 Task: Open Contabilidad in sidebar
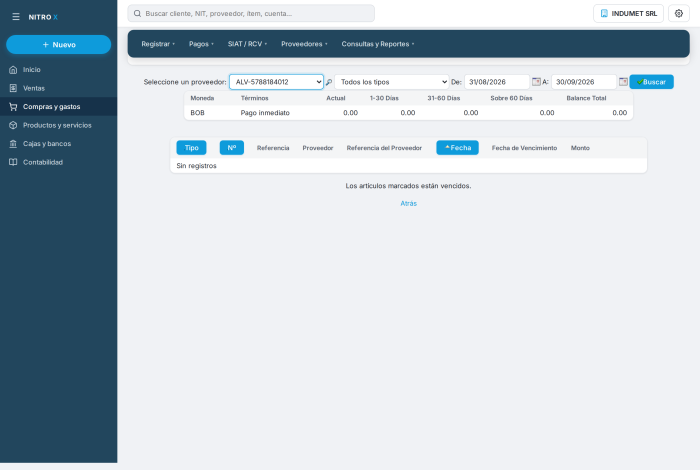click(58, 162)
